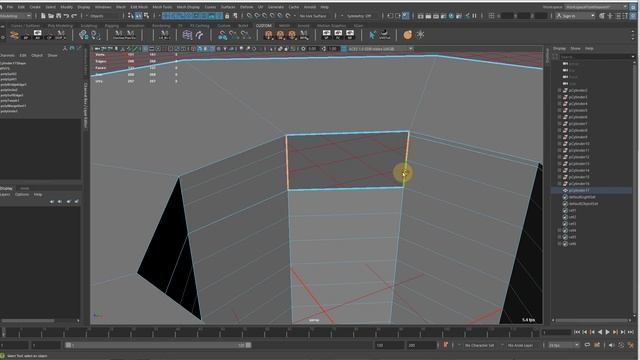This screenshot has height=360, width=640.
Task: Open the No Character Set dropdown
Action: pos(480,345)
